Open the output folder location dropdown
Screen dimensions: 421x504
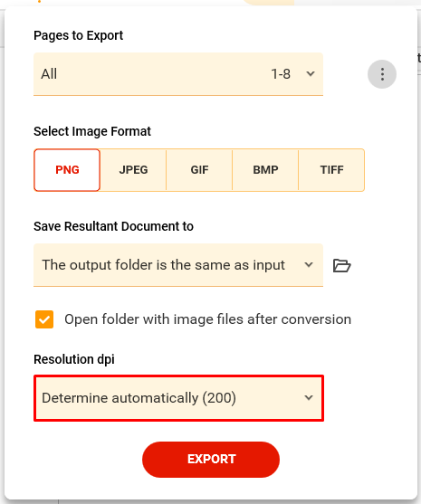coord(178,265)
